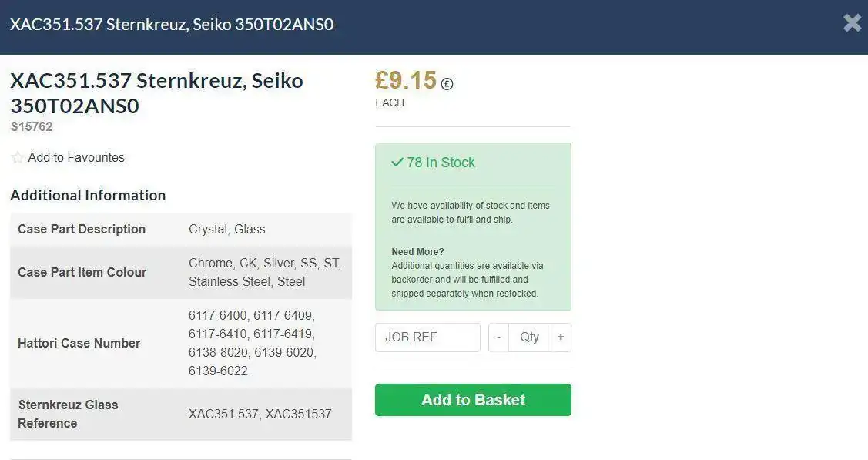Viewport: 868px width, 460px height.
Task: Select the S15762 product code
Action: [32, 127]
